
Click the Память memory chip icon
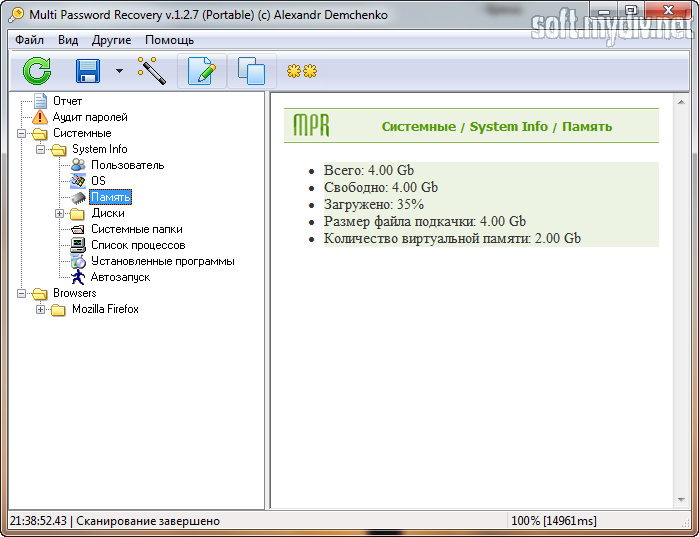(78, 197)
